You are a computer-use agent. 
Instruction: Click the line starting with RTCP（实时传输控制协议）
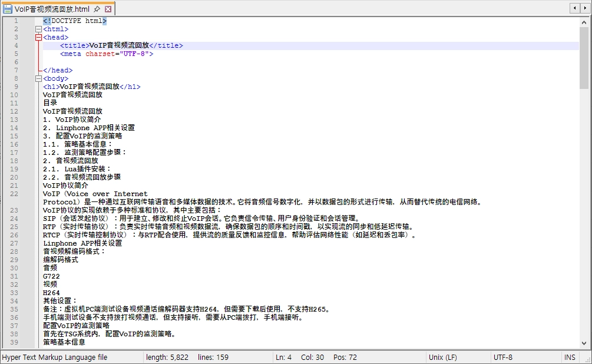pos(230,235)
